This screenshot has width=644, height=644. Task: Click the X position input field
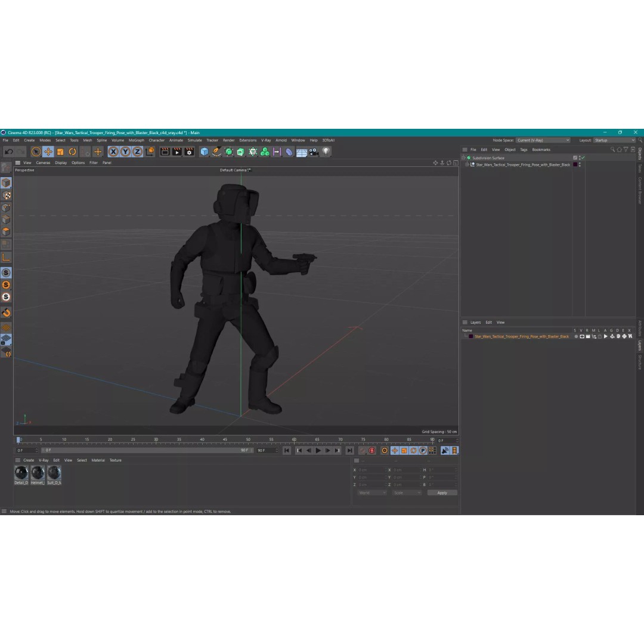pyautogui.click(x=371, y=470)
